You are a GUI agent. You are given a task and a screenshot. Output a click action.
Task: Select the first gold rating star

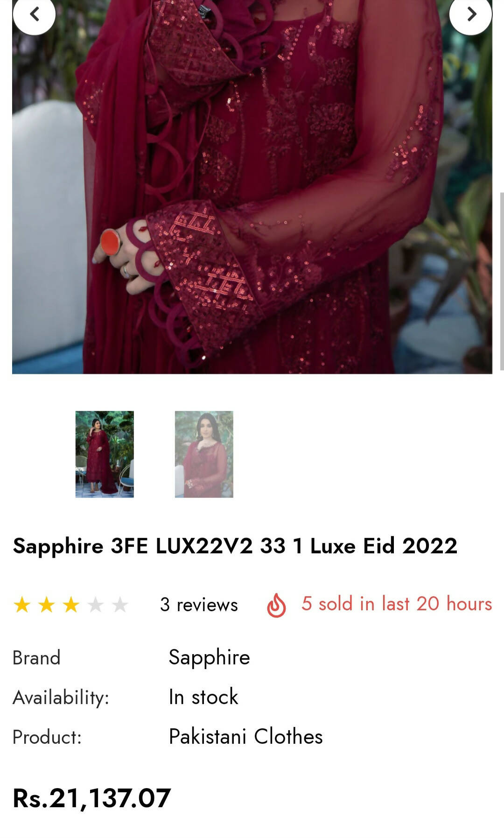(x=22, y=605)
